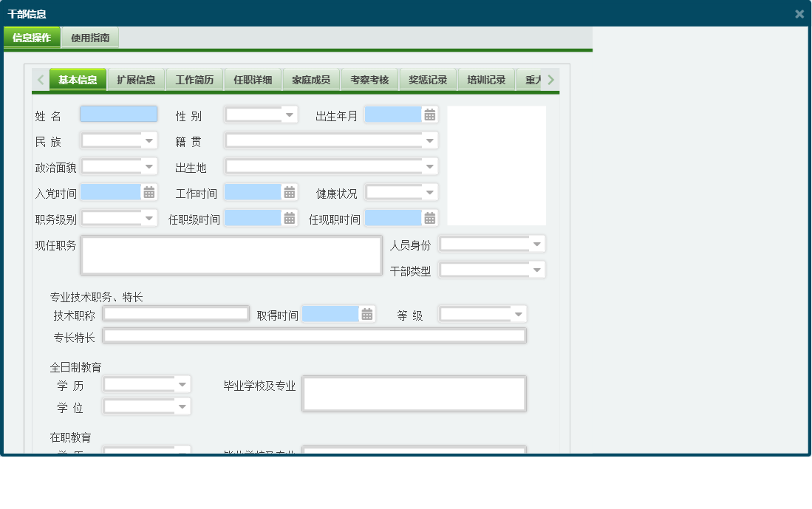This screenshot has height=509, width=812.
Task: Click the 现任职务 text area
Action: (231, 254)
